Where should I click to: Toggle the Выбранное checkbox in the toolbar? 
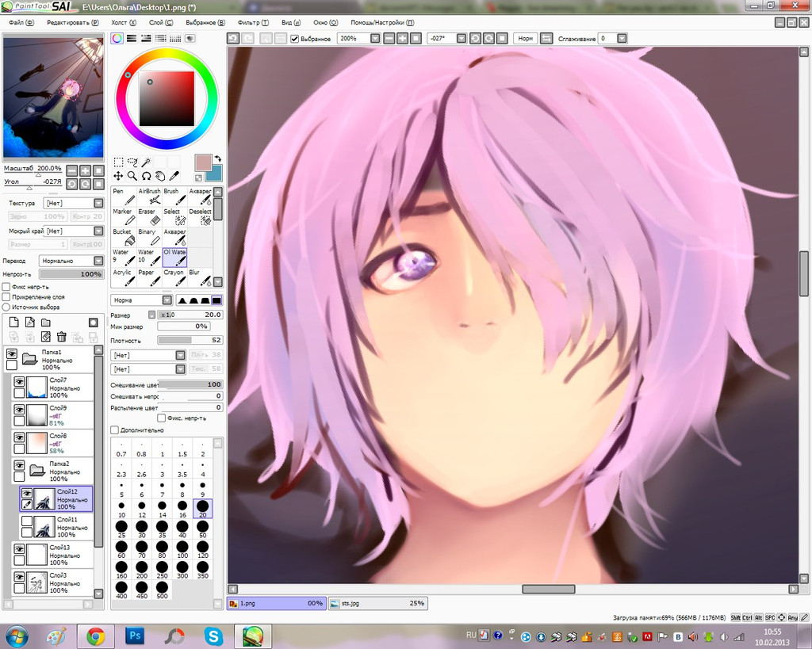pyautogui.click(x=295, y=39)
